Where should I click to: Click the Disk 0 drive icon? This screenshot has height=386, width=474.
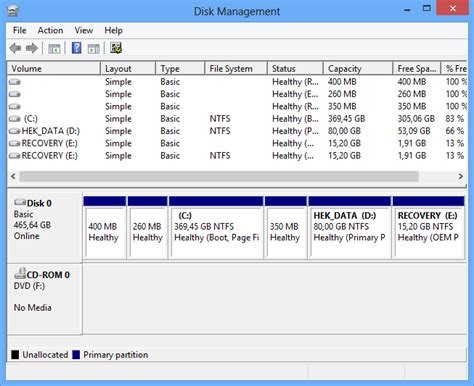click(x=20, y=202)
